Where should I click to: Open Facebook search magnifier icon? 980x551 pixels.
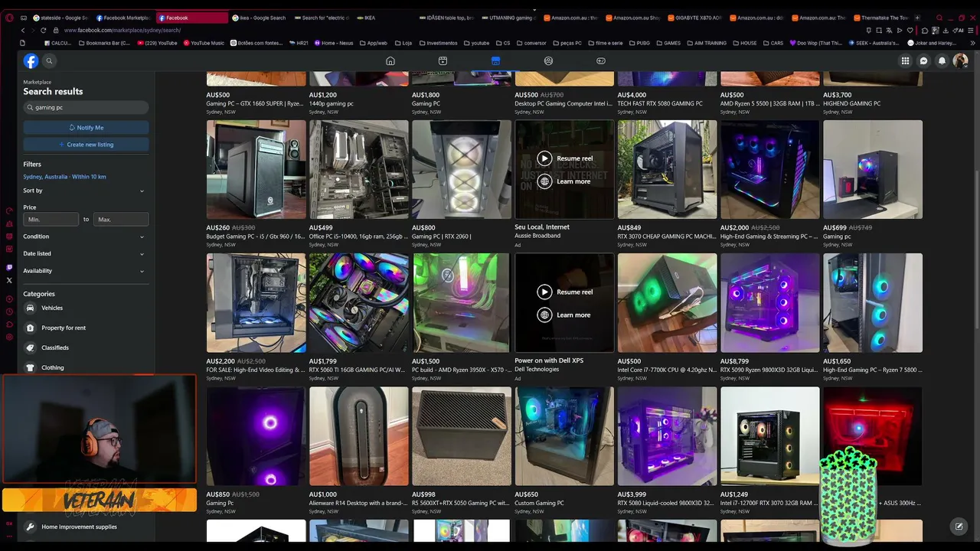49,61
